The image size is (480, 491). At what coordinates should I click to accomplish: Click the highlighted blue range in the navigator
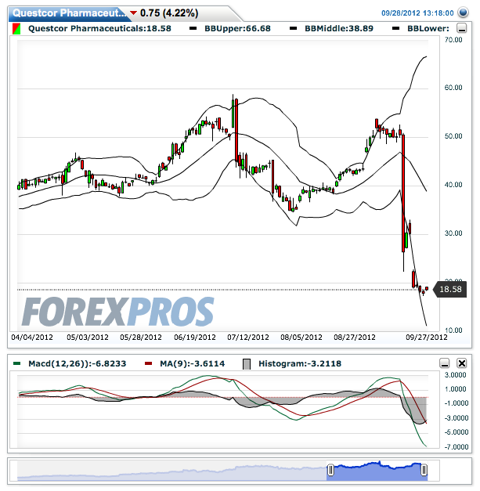[377, 471]
